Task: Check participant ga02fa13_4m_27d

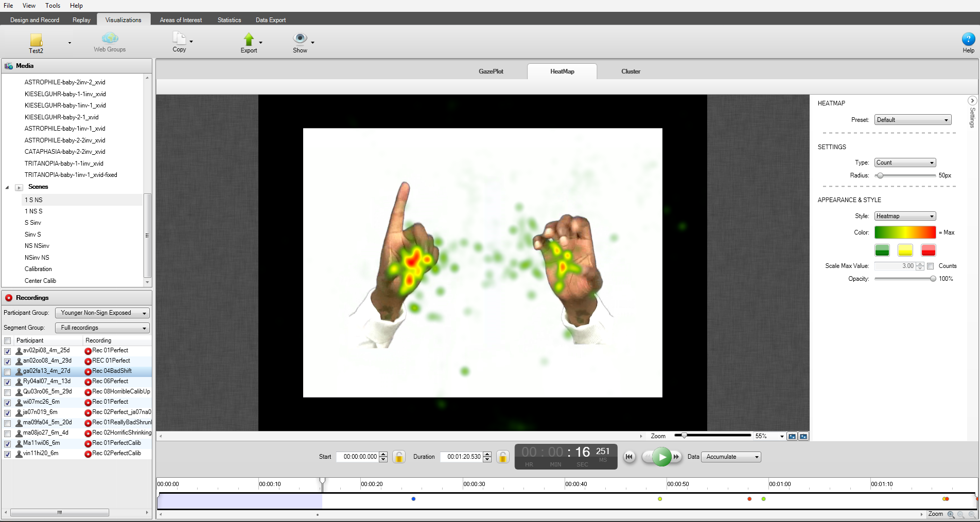Action: coord(8,372)
